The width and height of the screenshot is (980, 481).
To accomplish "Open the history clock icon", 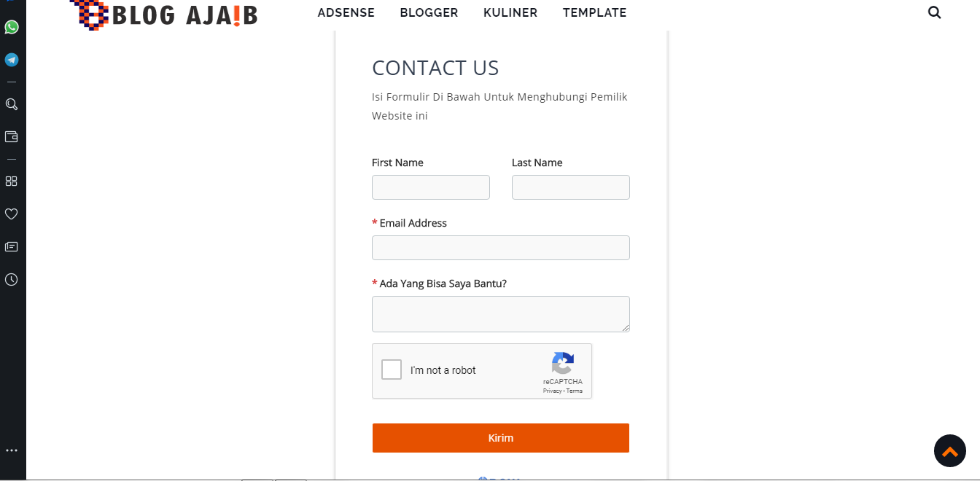I will coord(12,279).
